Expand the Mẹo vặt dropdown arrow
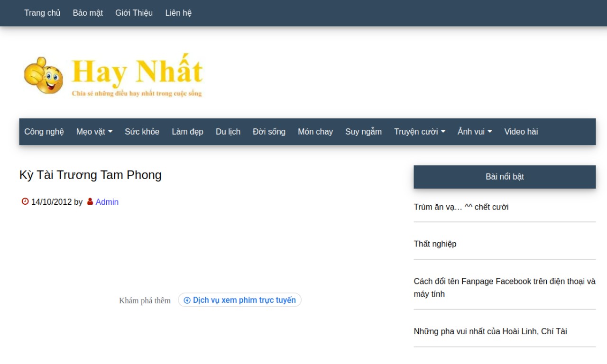 (x=110, y=132)
